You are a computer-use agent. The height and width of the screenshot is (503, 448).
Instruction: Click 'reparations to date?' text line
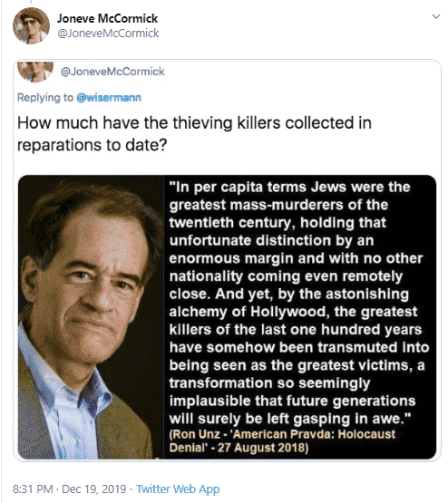[x=93, y=145]
